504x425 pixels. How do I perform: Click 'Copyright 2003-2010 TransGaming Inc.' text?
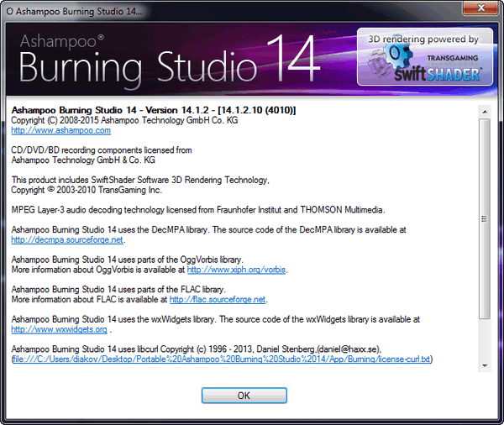[x=87, y=190]
